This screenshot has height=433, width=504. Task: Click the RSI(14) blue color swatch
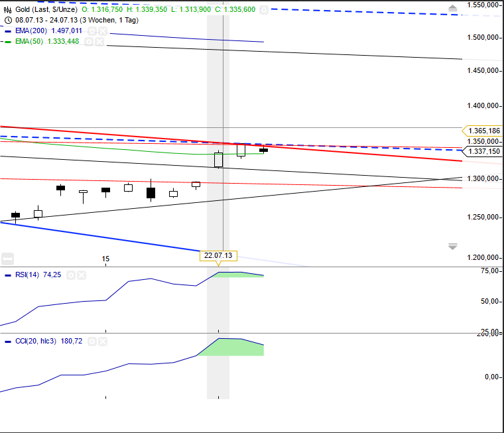[8, 275]
